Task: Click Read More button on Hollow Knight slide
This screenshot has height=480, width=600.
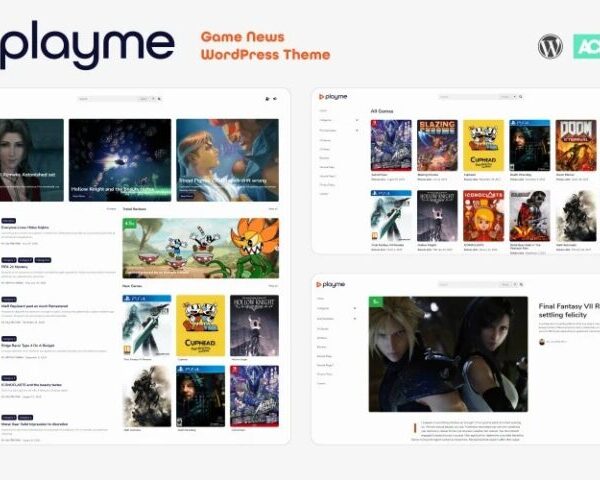Action: click(79, 196)
